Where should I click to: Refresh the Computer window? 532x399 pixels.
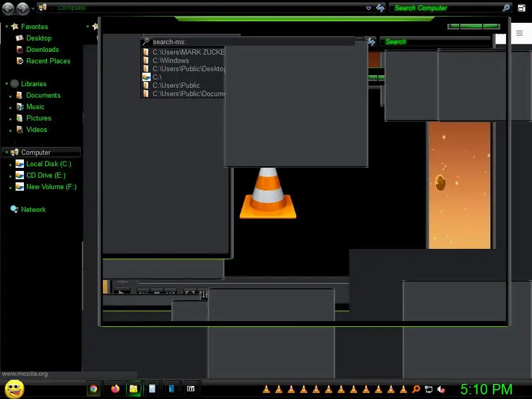coord(380,8)
